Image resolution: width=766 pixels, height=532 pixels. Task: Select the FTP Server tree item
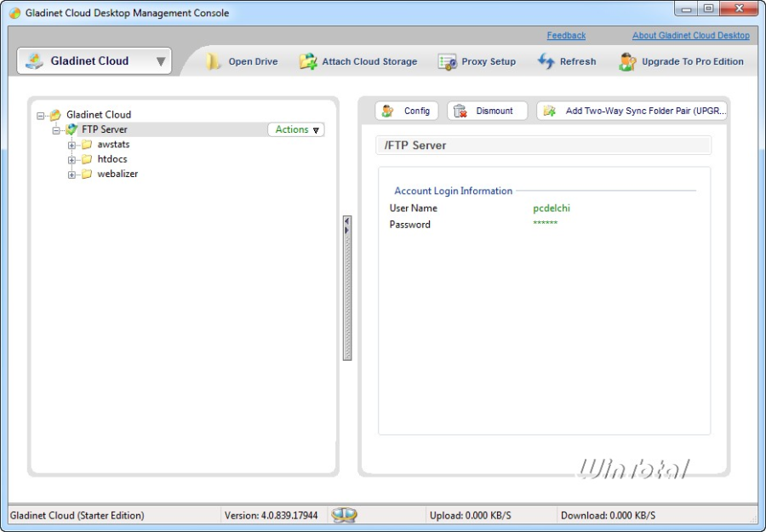102,129
